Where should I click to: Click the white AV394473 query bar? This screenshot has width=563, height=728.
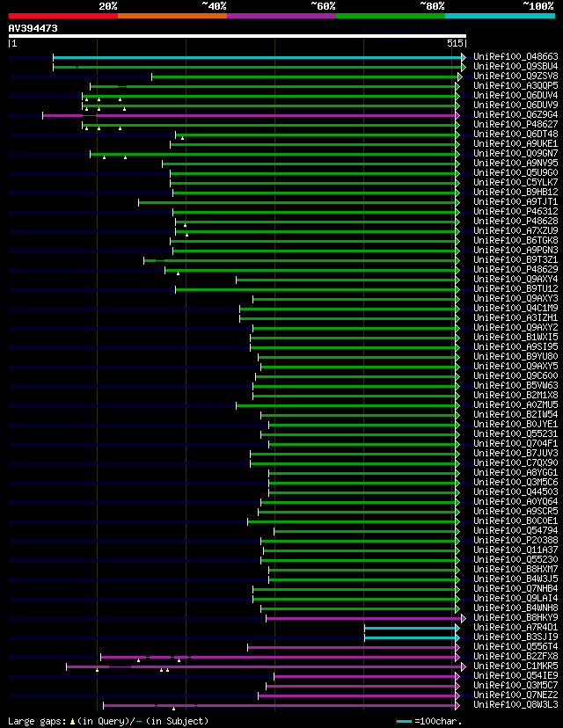click(x=238, y=36)
